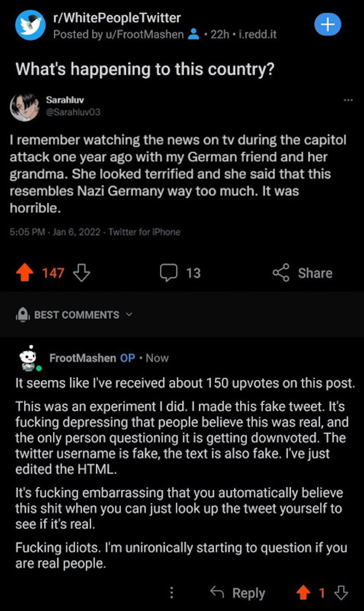Upvote the post with 147 points
Image resolution: width=364 pixels, height=611 pixels.
click(x=25, y=272)
